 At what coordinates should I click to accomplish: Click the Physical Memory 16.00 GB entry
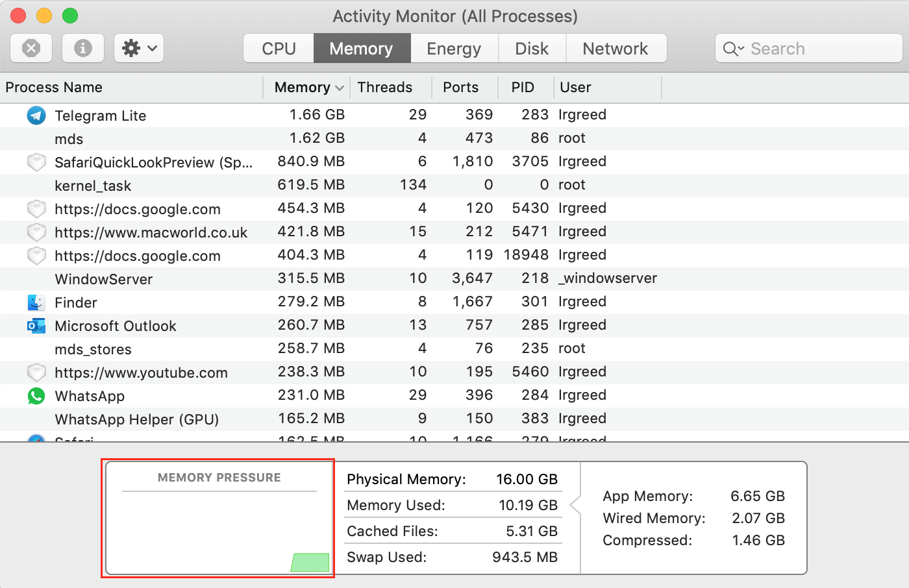pos(453,479)
